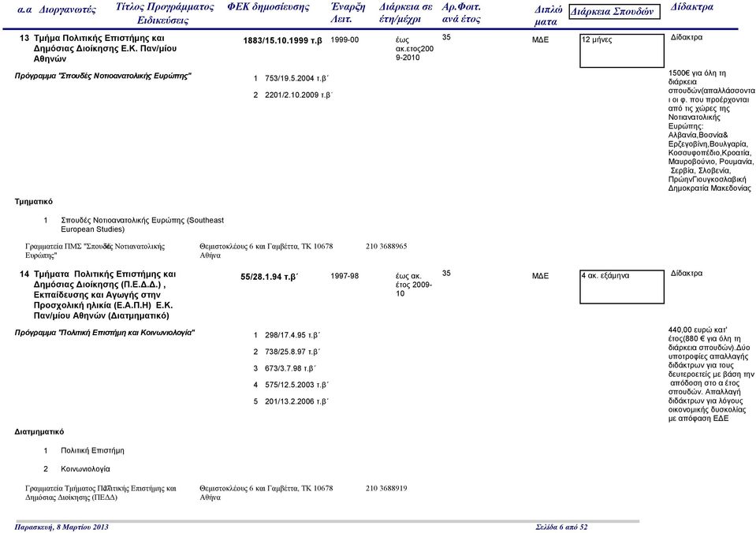Click the boxed 'Διάρκεια Σπουδών' header
756x533 pixels.
click(x=614, y=12)
